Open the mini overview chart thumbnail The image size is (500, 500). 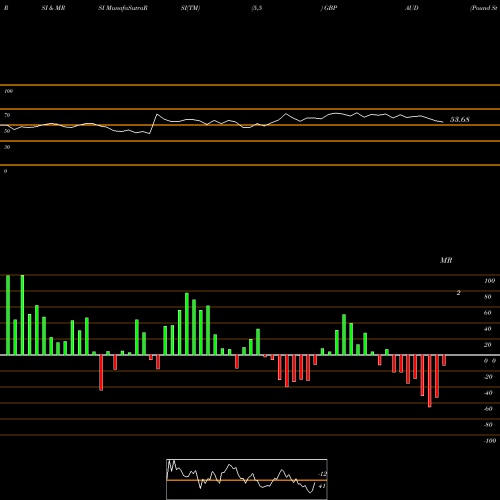(x=247, y=479)
